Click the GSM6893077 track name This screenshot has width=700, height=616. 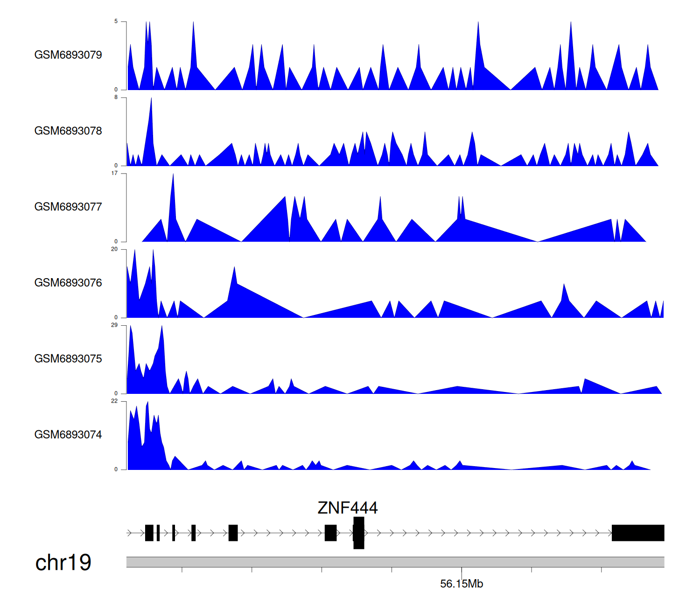68,207
